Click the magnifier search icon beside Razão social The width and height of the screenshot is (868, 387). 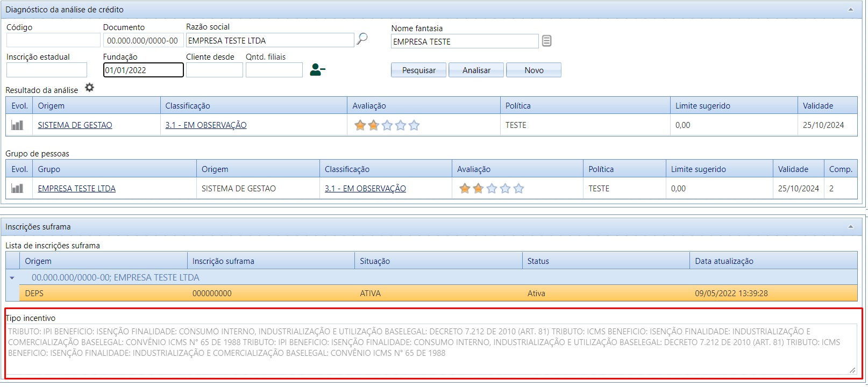point(362,39)
